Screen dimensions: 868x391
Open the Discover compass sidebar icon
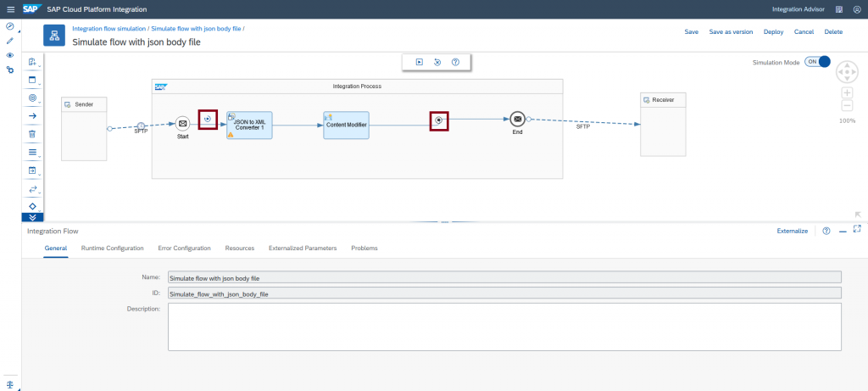10,26
